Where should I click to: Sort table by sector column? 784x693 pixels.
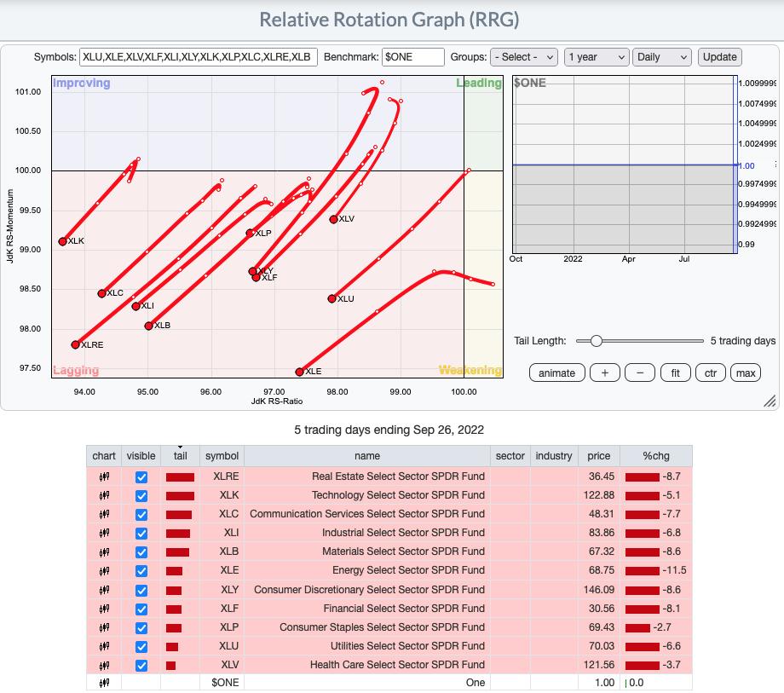510,455
